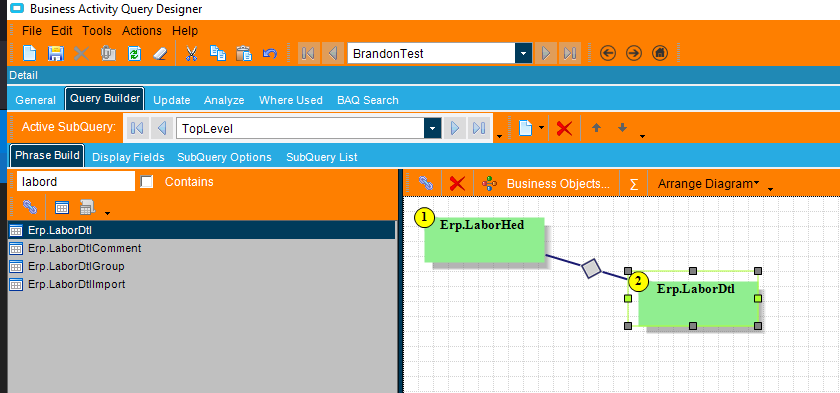Image resolution: width=840 pixels, height=393 pixels.
Task: Go to first BAQ record
Action: 308,54
